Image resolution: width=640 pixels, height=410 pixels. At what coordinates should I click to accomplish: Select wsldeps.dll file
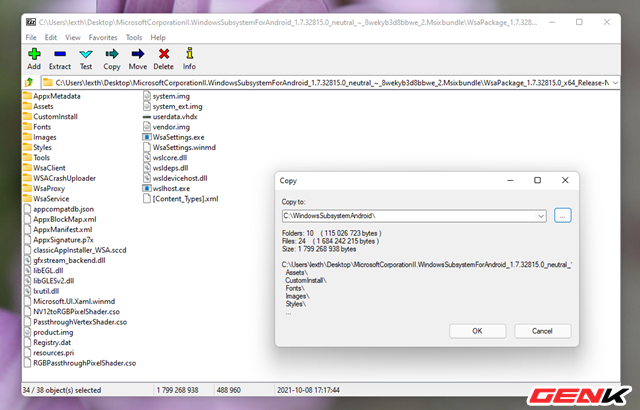coord(166,168)
